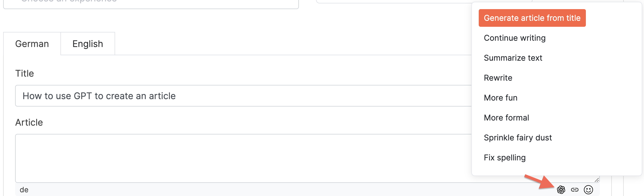Select Generate article from title
Viewport: 644px width, 196px height.
pyautogui.click(x=532, y=18)
